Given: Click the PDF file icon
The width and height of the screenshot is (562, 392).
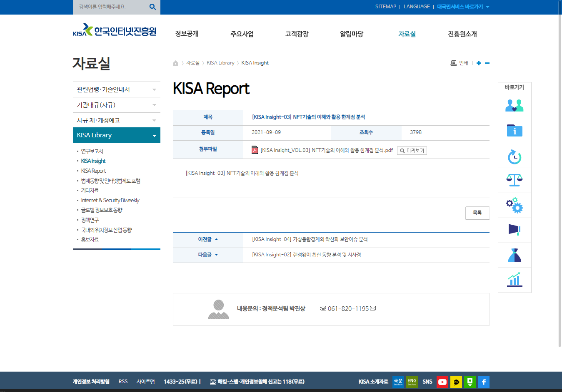Looking at the screenshot, I should point(255,150).
